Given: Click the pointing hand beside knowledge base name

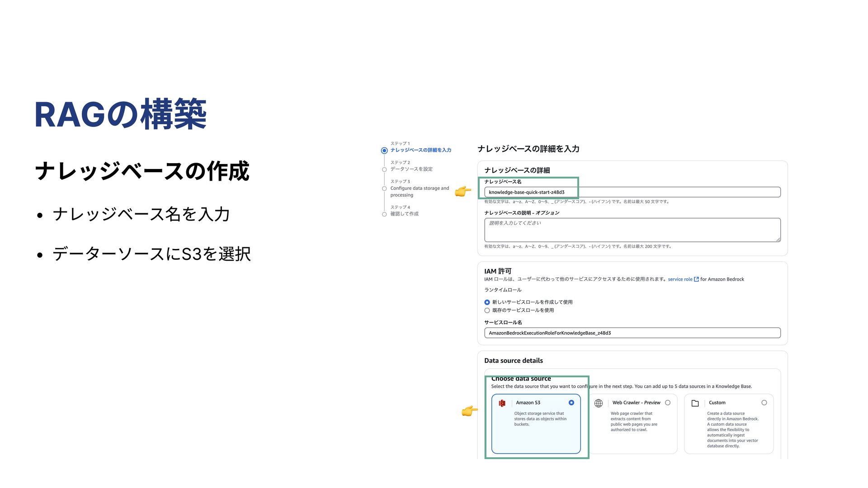Looking at the screenshot, I should (463, 192).
